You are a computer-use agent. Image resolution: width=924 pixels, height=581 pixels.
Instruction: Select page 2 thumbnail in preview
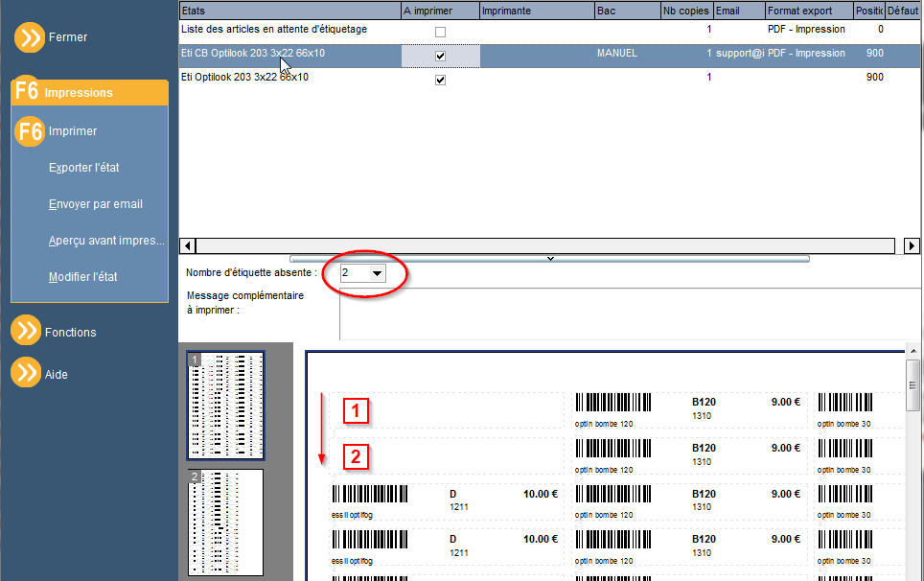tap(225, 523)
